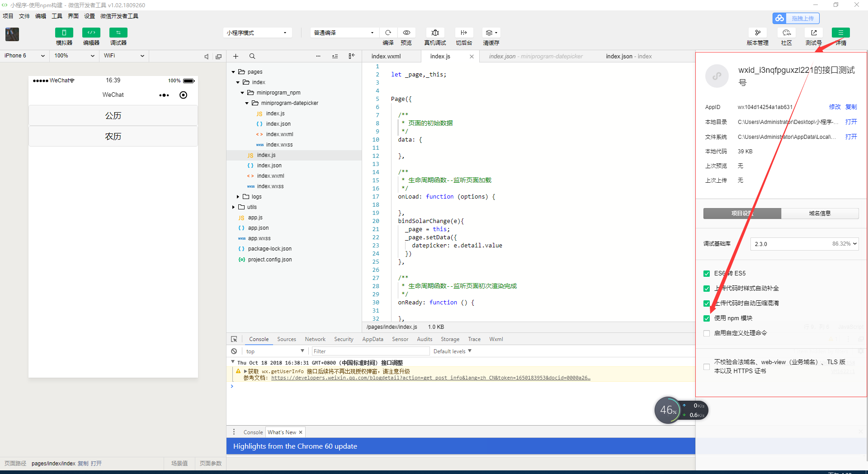This screenshot has width=868, height=474.
Task: Click the compile (编译) refresh icon
Action: 388,33
